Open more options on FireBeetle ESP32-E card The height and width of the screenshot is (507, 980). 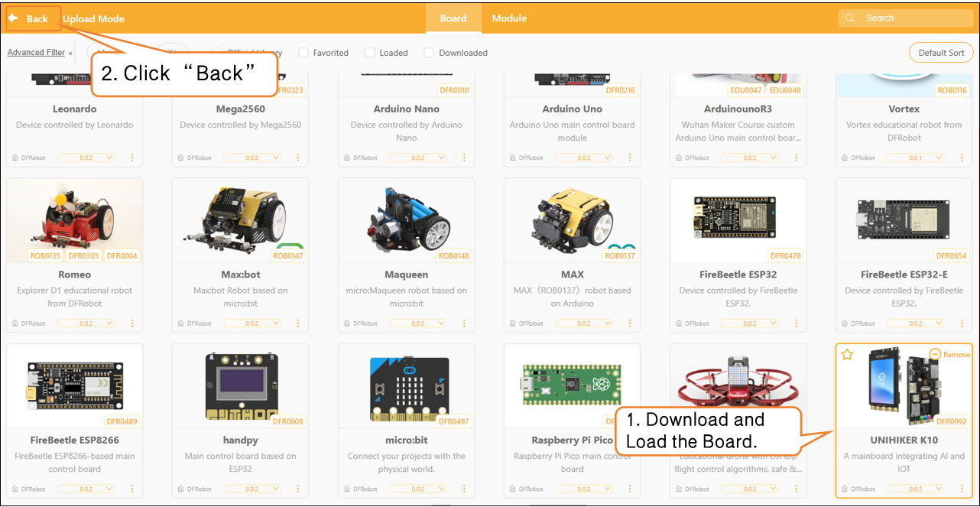click(x=961, y=323)
